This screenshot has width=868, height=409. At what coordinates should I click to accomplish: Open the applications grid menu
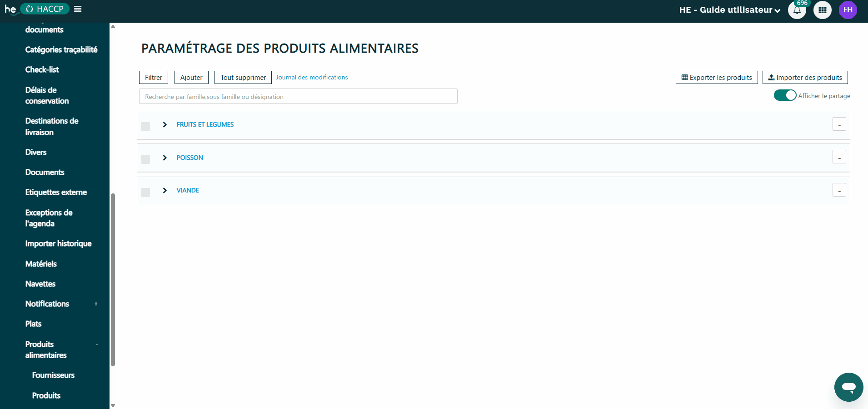(x=822, y=10)
